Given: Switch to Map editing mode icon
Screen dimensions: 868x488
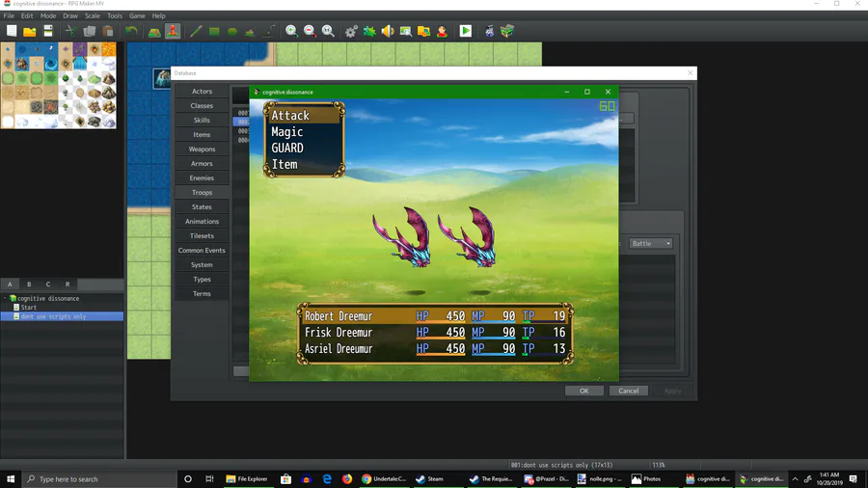Looking at the screenshot, I should (x=154, y=31).
